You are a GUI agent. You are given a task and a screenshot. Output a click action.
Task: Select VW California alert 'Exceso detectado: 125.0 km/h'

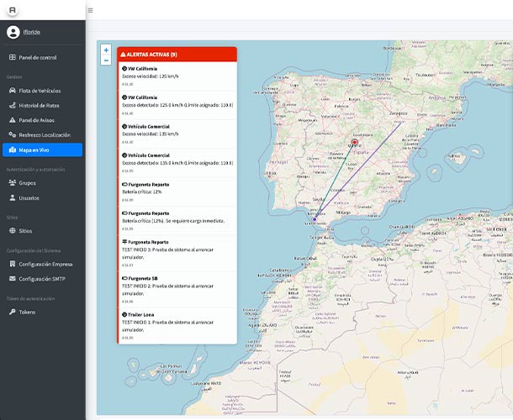[x=177, y=105]
